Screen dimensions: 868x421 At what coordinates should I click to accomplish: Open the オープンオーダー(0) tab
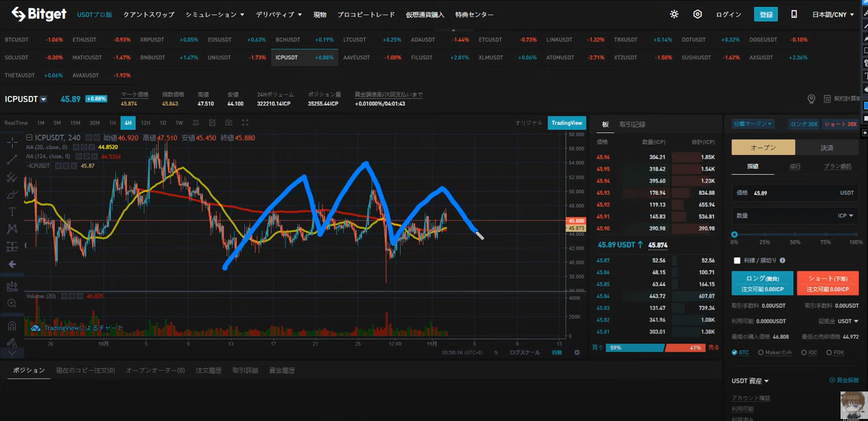tap(155, 370)
